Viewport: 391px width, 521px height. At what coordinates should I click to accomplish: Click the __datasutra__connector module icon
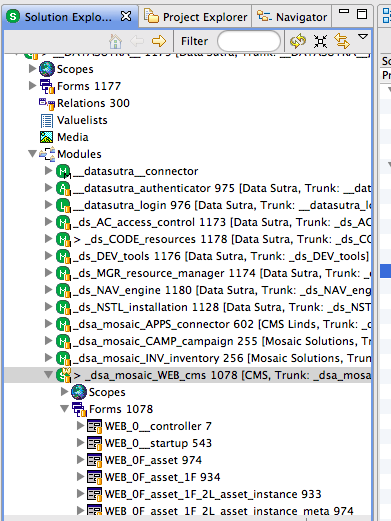(x=63, y=171)
